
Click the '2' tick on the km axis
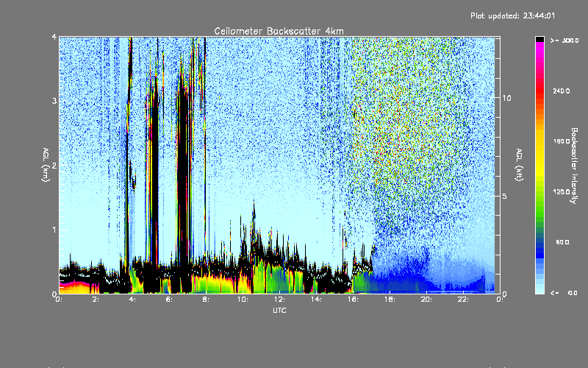(x=54, y=165)
